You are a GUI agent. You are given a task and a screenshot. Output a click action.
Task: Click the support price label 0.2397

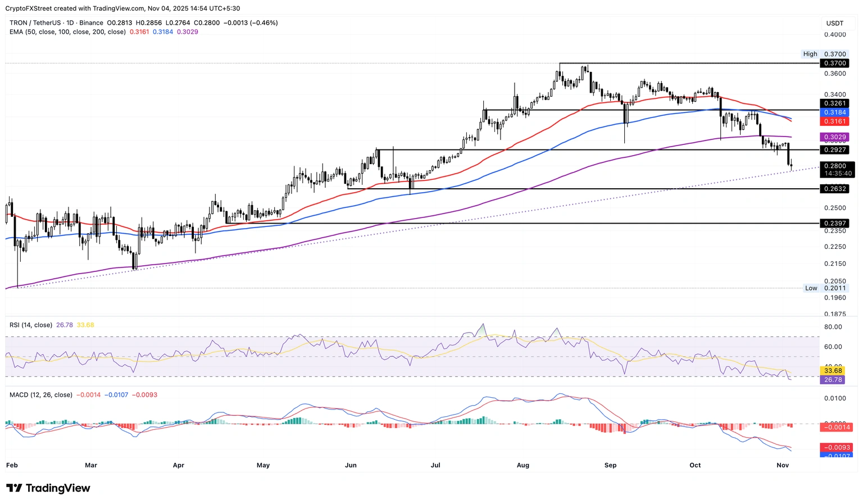(x=834, y=223)
